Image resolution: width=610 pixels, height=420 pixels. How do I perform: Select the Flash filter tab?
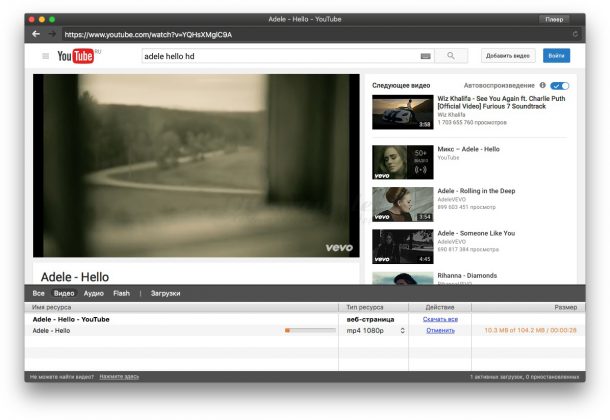click(121, 293)
